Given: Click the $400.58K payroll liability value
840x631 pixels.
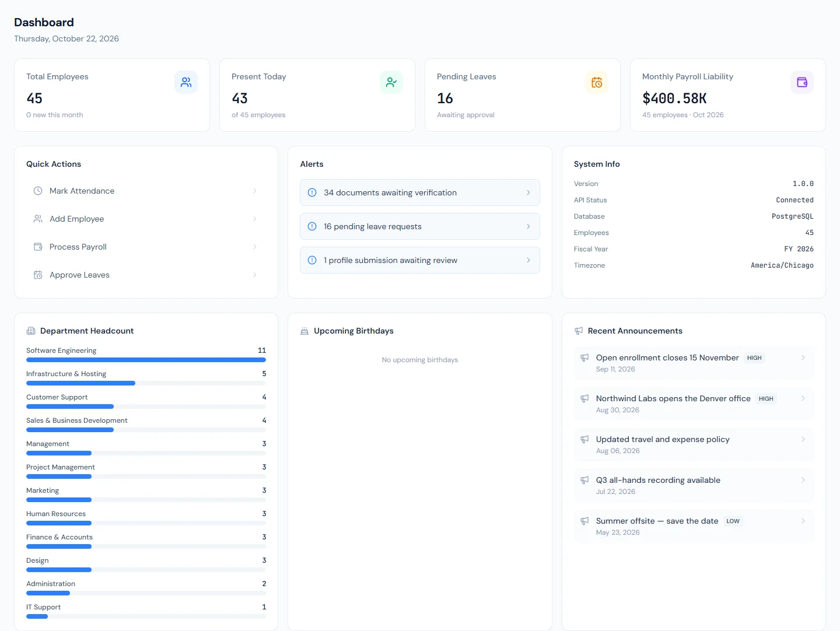Looking at the screenshot, I should click(674, 99).
